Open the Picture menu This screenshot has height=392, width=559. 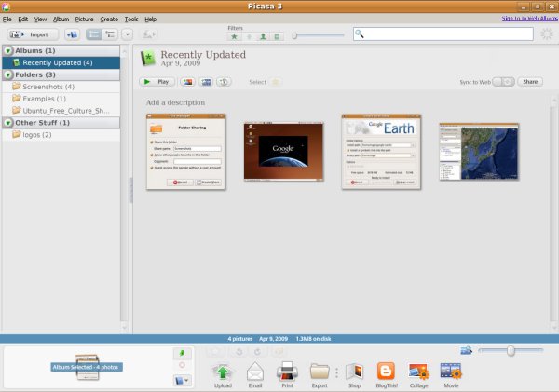click(x=84, y=20)
